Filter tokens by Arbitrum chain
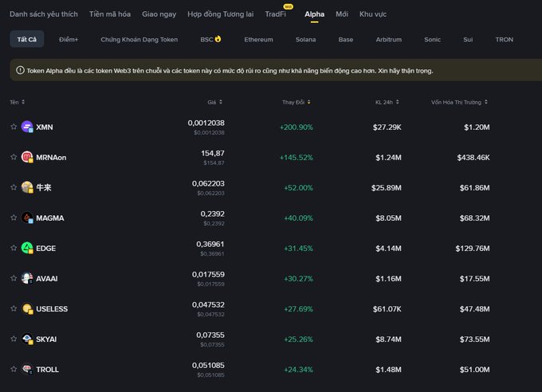Image resolution: width=542 pixels, height=392 pixels. click(389, 39)
